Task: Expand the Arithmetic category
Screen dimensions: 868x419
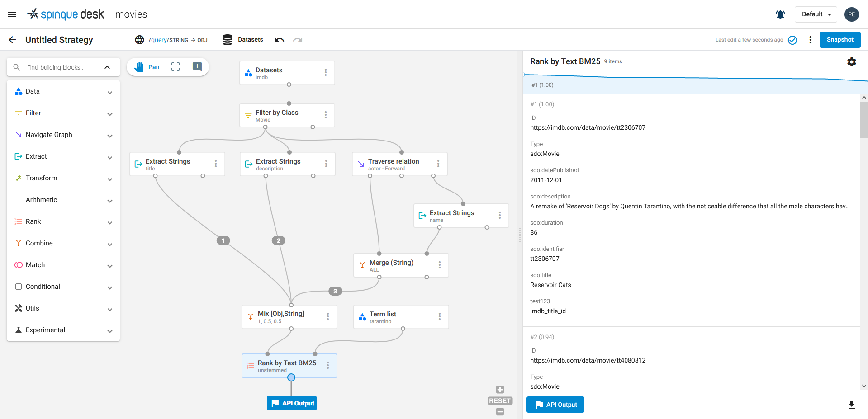Action: coord(63,200)
